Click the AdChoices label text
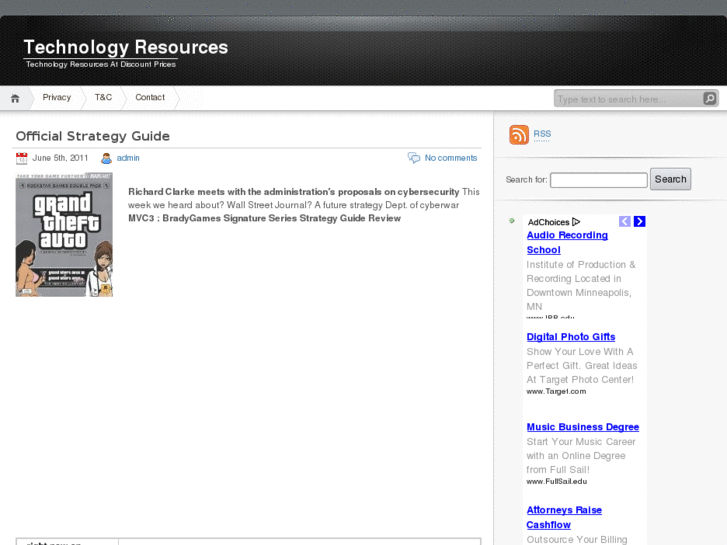The width and height of the screenshot is (727, 545). (x=548, y=222)
